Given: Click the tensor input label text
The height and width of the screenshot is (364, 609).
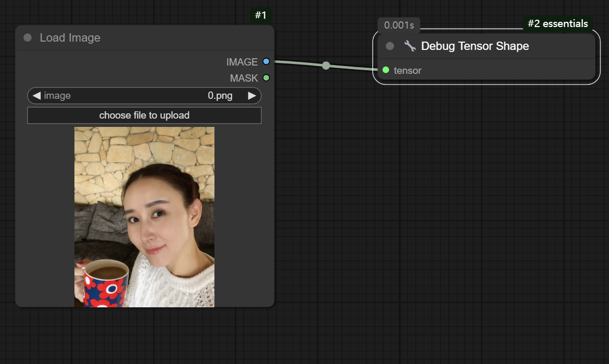Looking at the screenshot, I should point(408,71).
